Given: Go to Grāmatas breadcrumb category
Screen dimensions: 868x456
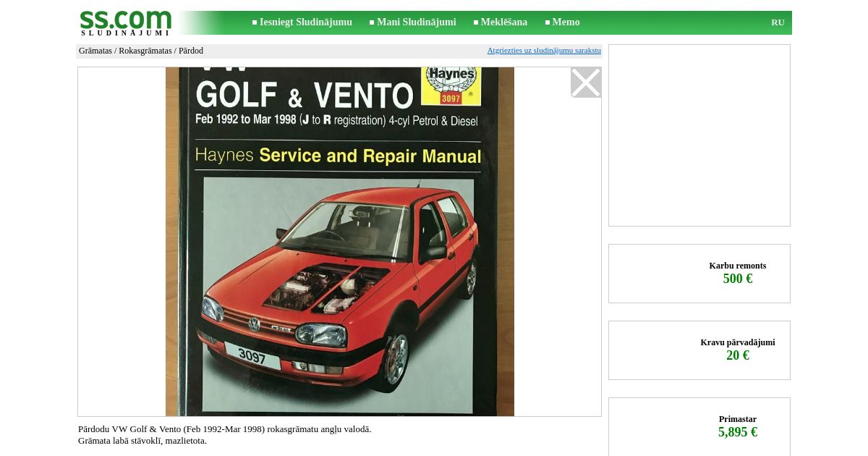Looking at the screenshot, I should (95, 51).
